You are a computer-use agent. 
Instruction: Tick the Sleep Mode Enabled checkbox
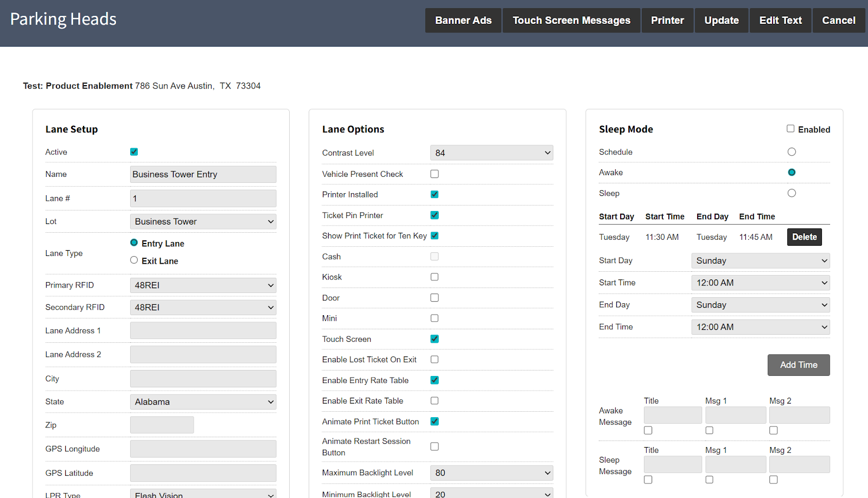coord(790,129)
